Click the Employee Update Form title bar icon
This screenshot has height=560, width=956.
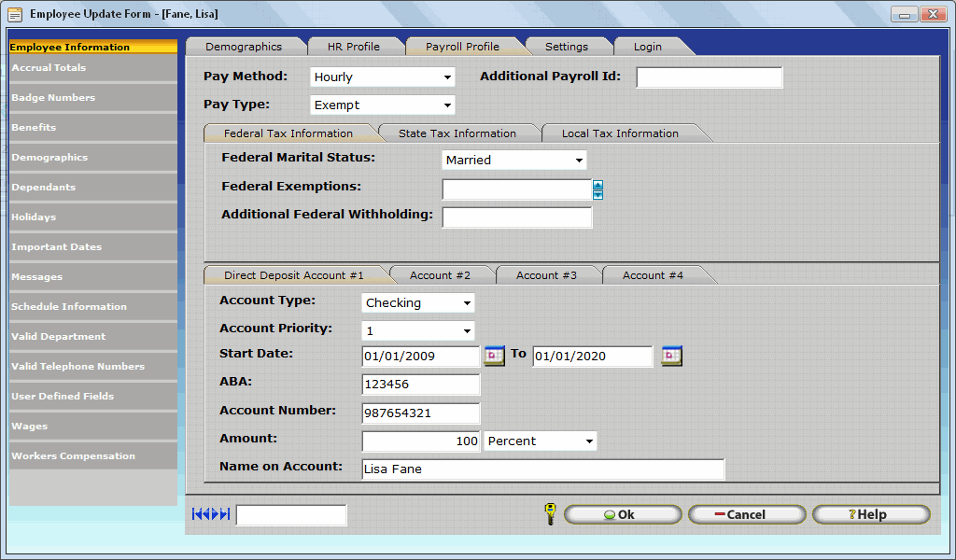[13, 13]
